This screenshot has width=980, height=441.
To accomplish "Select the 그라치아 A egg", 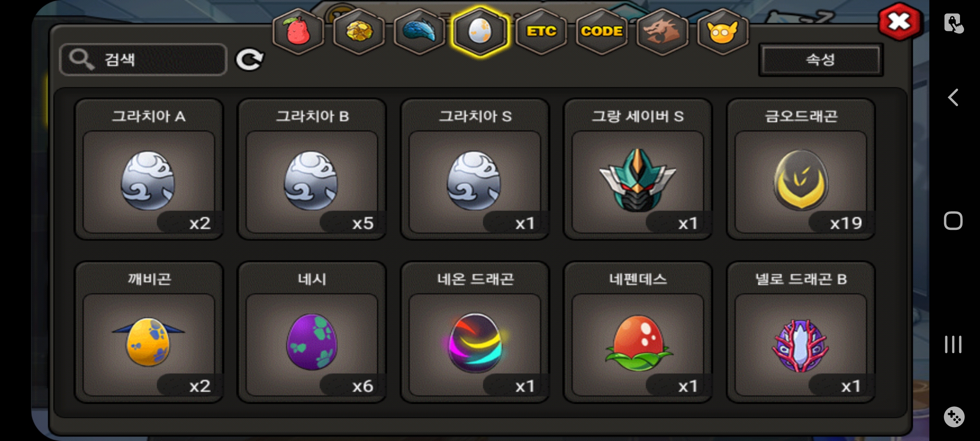I will pos(149,169).
